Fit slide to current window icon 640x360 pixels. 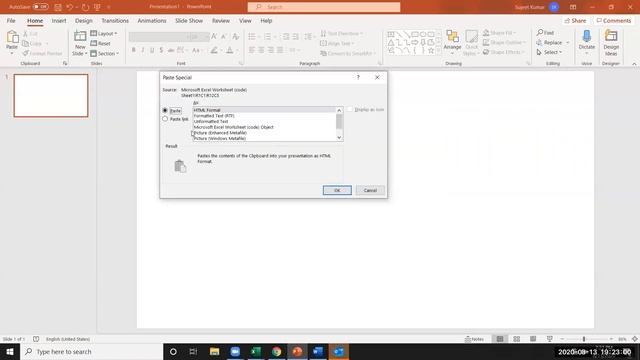point(635,339)
